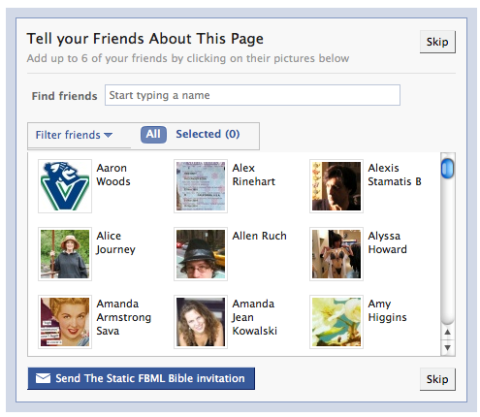This screenshot has width=480, height=417.
Task: Send The Static FBML Bible invitation
Action: pos(141,378)
